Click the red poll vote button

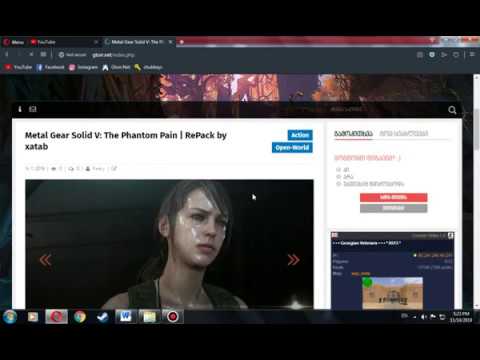(393, 197)
